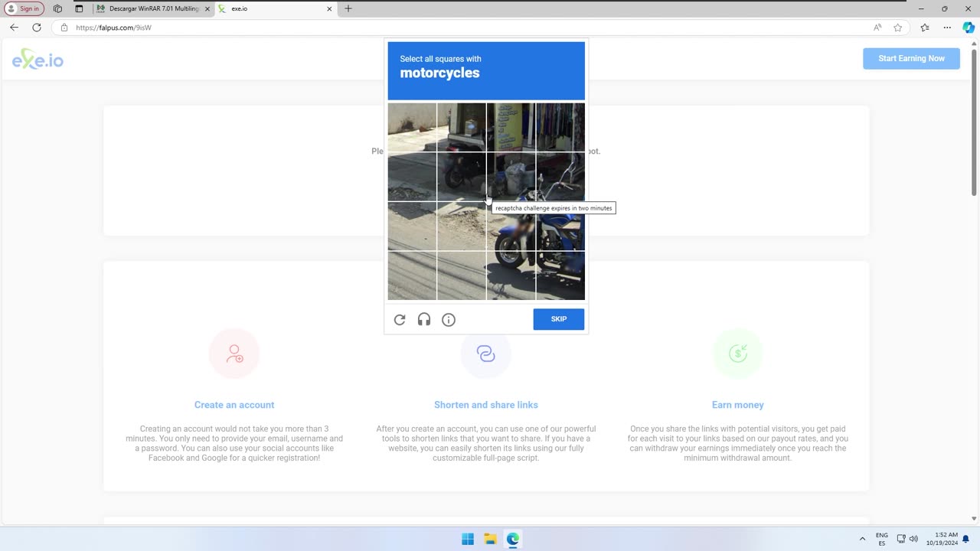
Task: Open the Edge Workspaces icon
Action: pos(57,8)
